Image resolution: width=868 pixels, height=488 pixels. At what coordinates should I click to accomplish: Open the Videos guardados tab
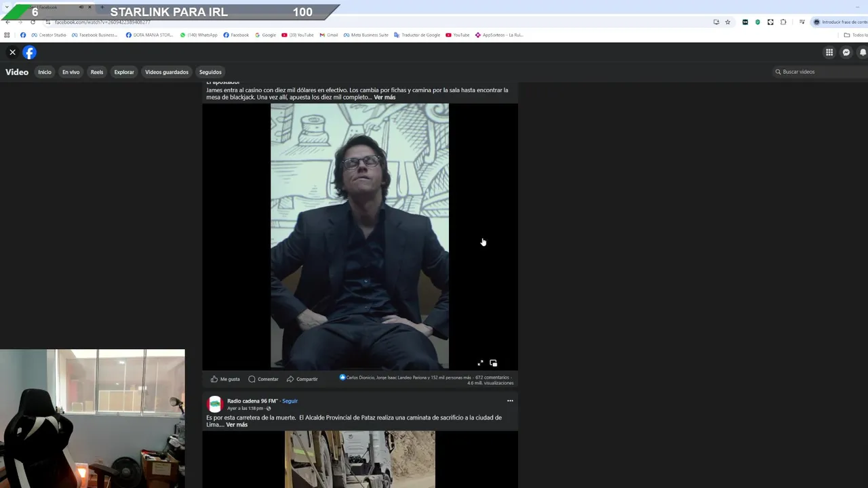(167, 72)
